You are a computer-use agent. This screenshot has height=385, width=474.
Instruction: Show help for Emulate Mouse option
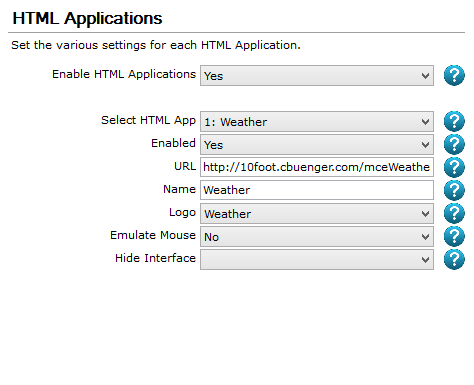click(454, 236)
